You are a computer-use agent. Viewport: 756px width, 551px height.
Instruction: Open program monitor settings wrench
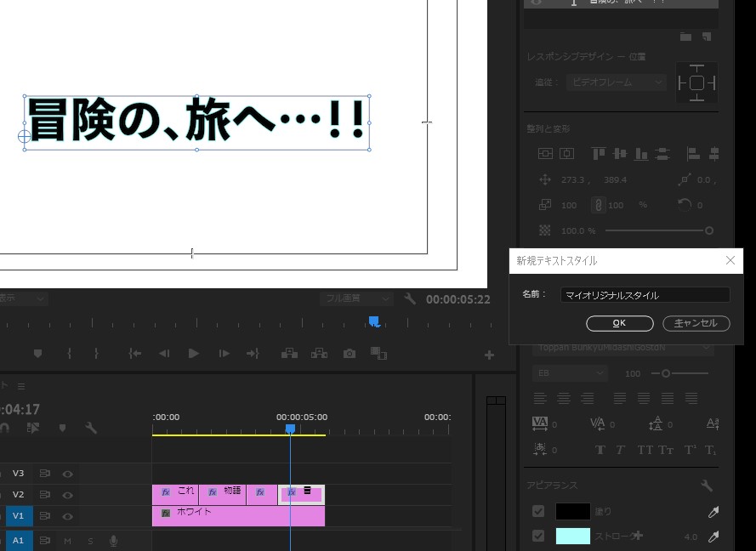click(410, 299)
